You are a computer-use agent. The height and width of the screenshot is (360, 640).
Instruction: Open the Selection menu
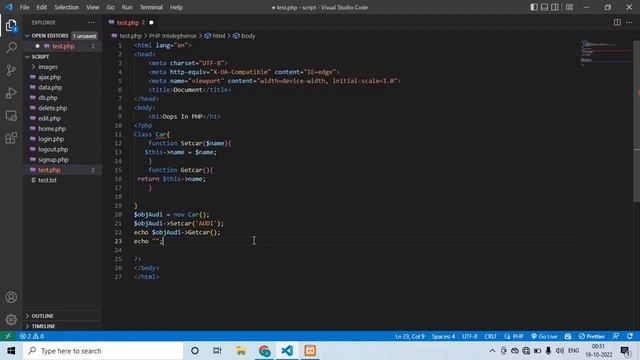pos(67,7)
